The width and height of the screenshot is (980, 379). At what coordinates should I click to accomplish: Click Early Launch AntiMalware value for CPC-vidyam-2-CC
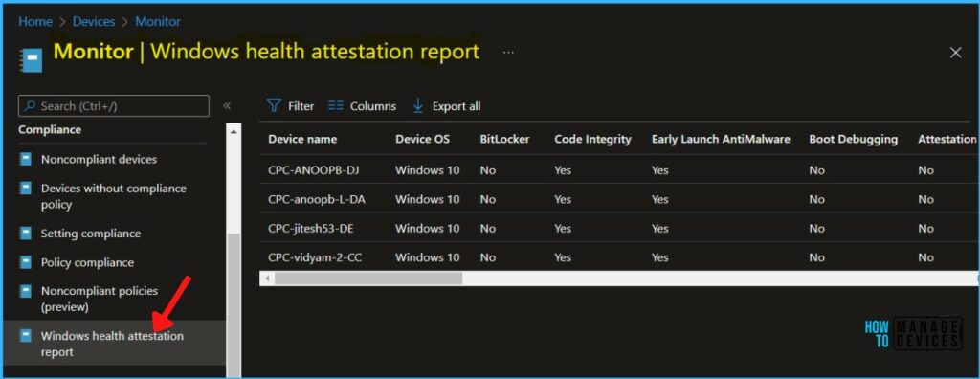click(660, 257)
